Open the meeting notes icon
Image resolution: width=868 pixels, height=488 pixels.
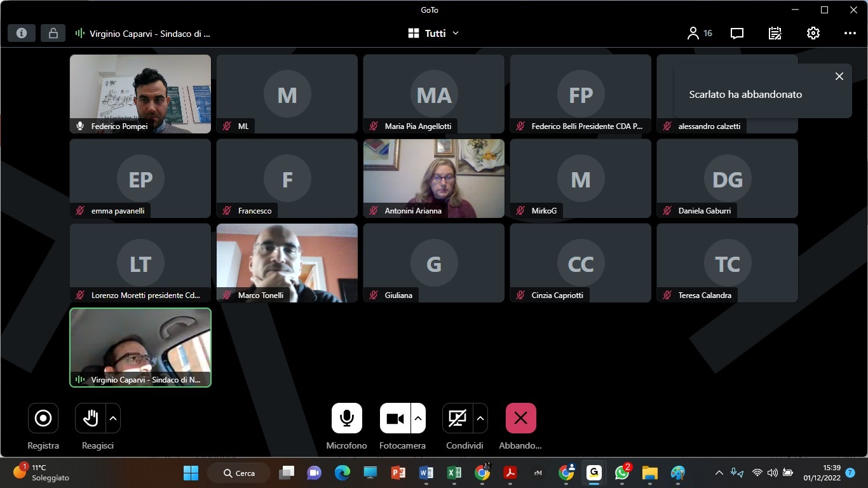tap(775, 34)
